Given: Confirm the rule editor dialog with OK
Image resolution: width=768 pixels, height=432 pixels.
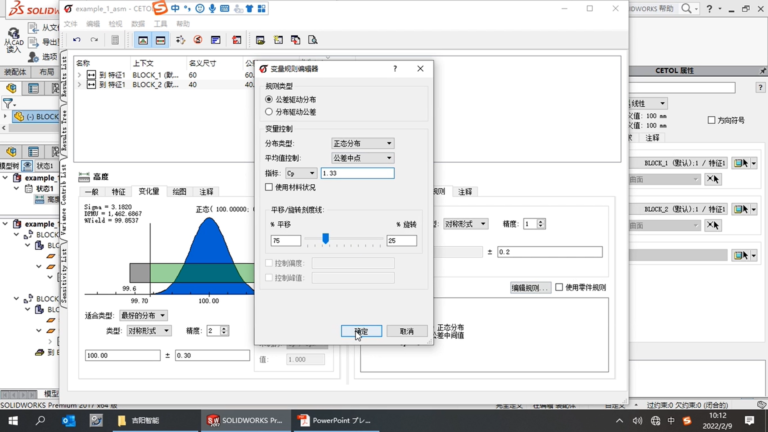Looking at the screenshot, I should click(361, 331).
